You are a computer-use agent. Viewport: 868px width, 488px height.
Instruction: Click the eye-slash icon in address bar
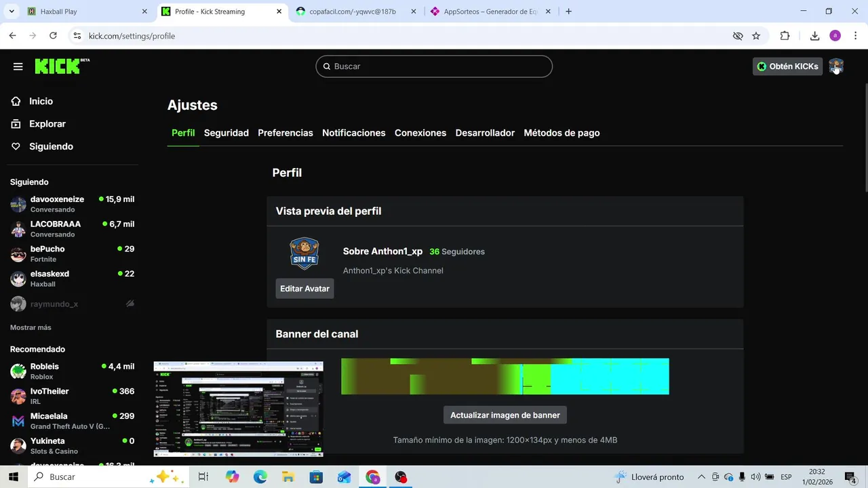738,36
